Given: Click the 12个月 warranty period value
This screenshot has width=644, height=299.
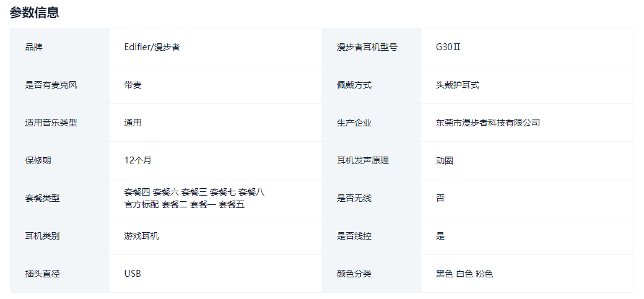Looking at the screenshot, I should pos(137,160).
